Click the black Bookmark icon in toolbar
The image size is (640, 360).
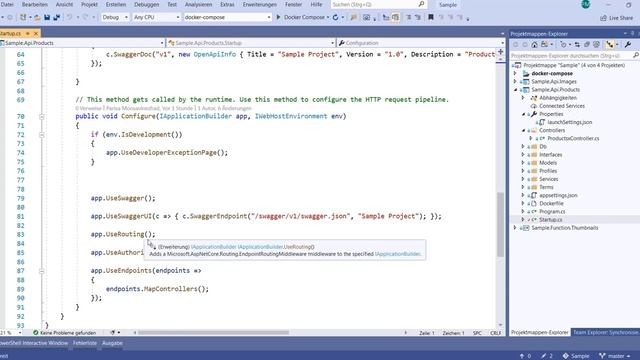point(431,18)
